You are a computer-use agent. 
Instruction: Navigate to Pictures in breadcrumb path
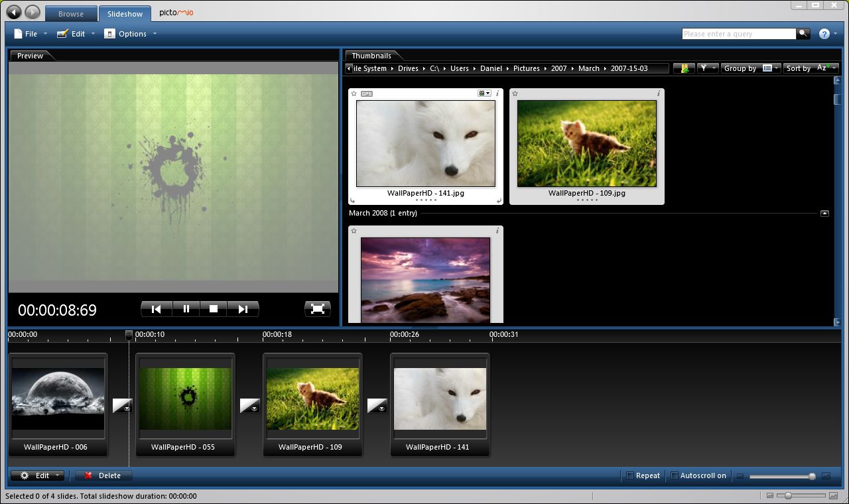[527, 68]
